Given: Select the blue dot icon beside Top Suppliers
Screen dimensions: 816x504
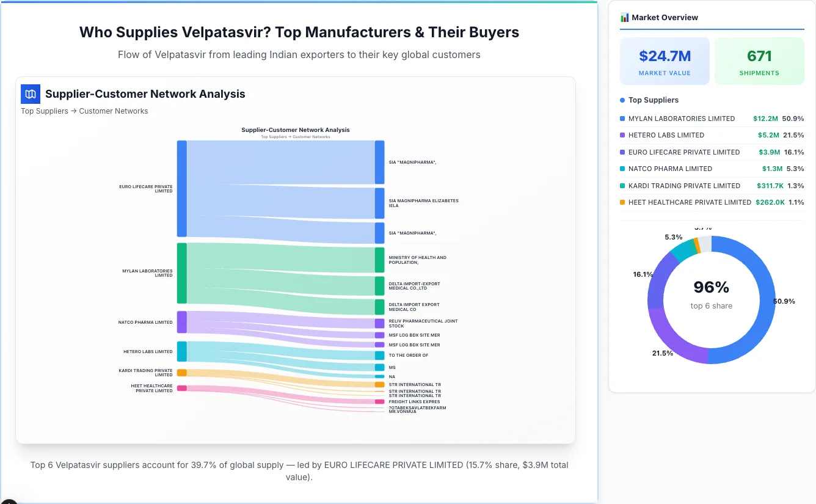Looking at the screenshot, I should point(621,100).
